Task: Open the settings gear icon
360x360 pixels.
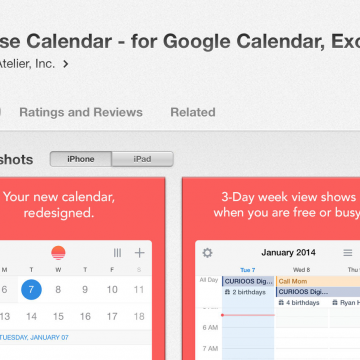Action: click(x=207, y=253)
